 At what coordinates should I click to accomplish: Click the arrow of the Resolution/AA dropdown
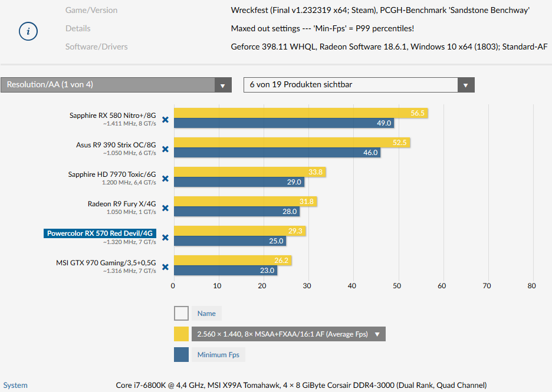click(223, 85)
